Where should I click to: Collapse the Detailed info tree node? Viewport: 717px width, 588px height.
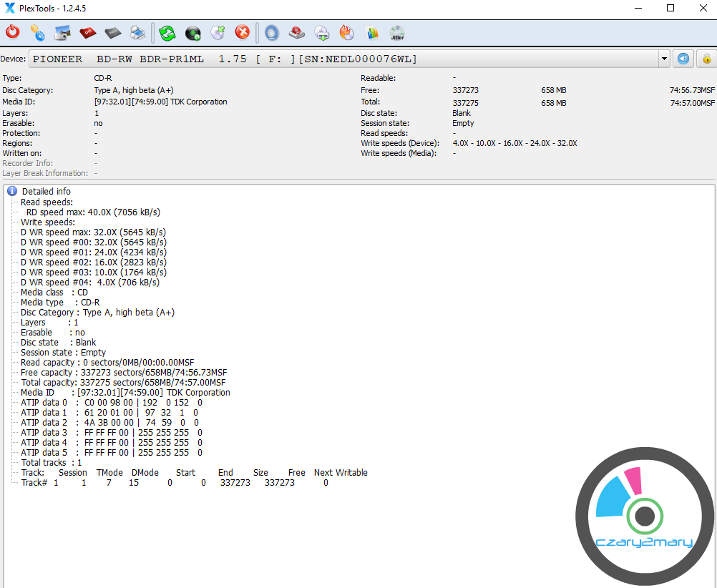(x=12, y=192)
